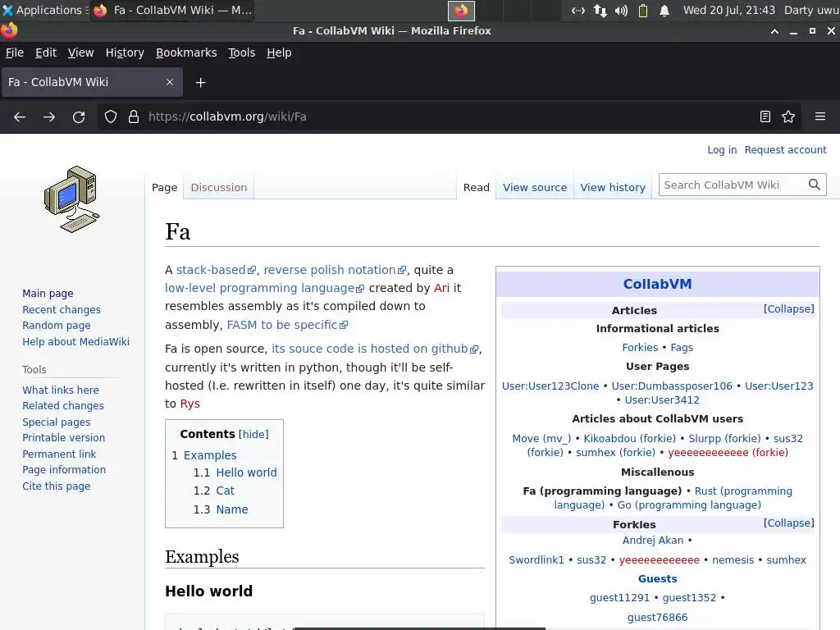
Task: Open Printable version link
Action: coord(64,438)
